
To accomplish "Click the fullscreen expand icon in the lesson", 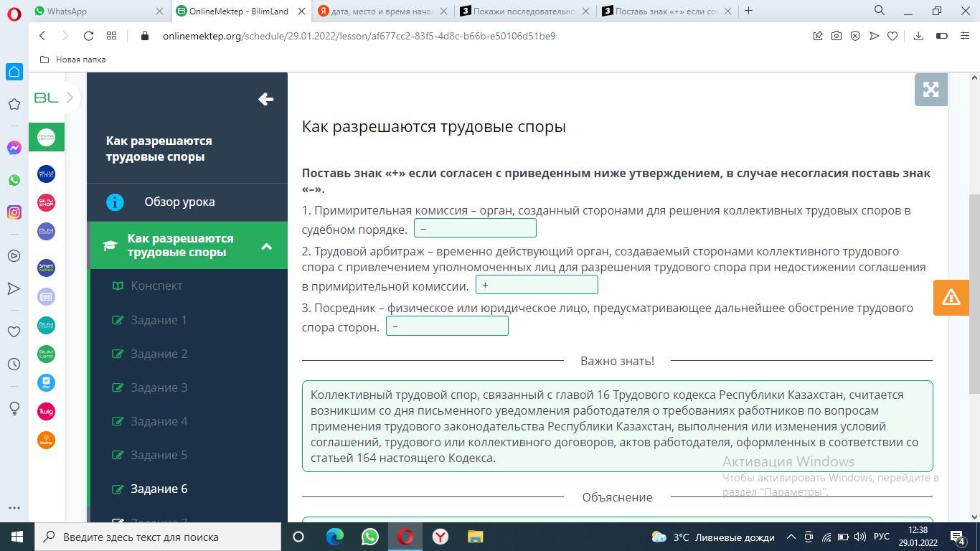I will point(930,90).
